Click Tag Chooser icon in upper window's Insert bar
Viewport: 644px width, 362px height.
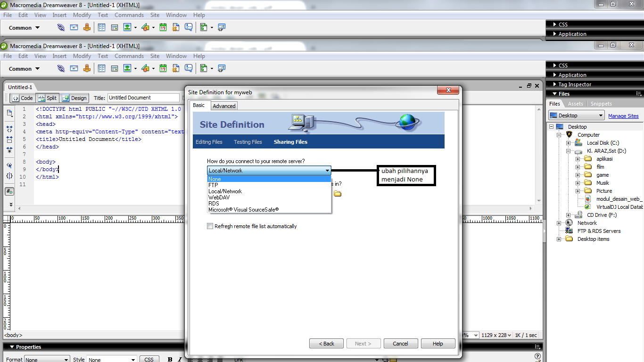tap(222, 27)
